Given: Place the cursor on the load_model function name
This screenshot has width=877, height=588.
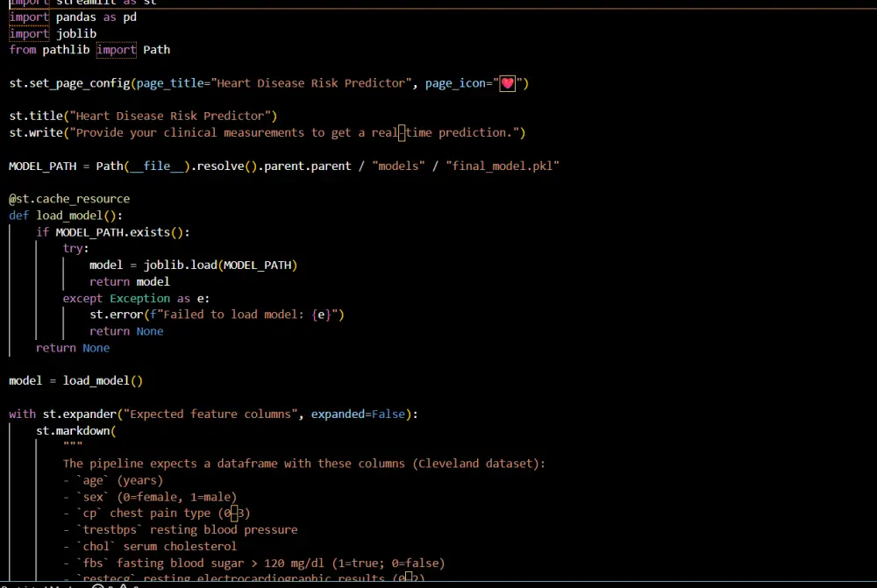Looking at the screenshot, I should pyautogui.click(x=70, y=215).
